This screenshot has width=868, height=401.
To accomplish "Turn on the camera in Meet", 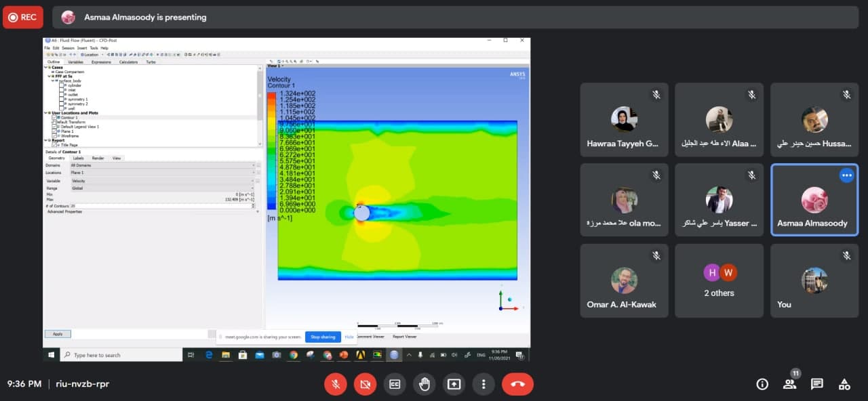I will tap(365, 384).
